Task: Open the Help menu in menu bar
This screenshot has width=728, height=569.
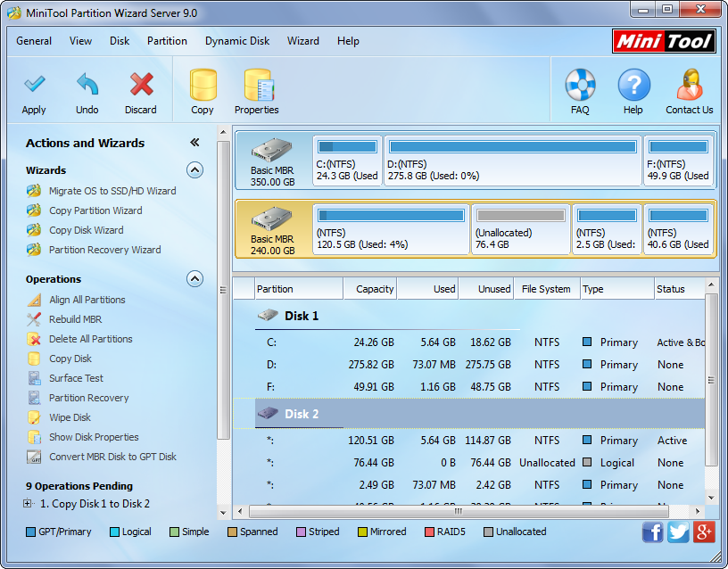Action: (348, 41)
